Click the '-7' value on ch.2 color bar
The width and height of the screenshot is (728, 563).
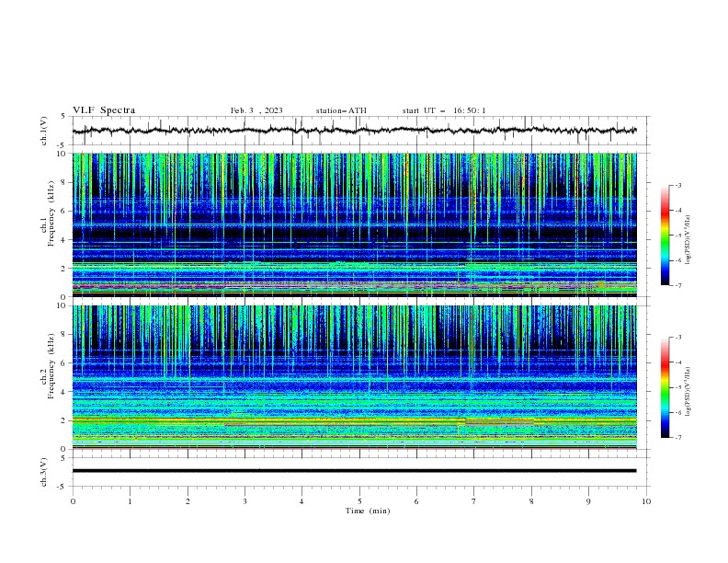tap(677, 437)
